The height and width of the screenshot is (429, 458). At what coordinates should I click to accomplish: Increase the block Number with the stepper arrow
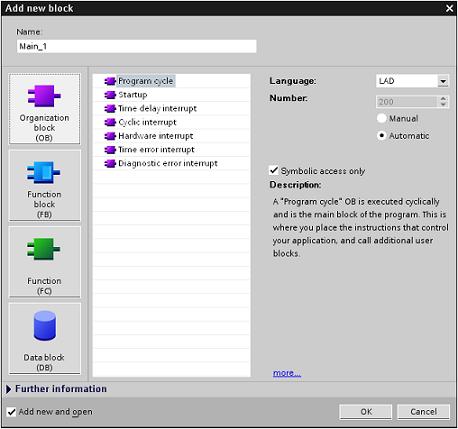(443, 99)
